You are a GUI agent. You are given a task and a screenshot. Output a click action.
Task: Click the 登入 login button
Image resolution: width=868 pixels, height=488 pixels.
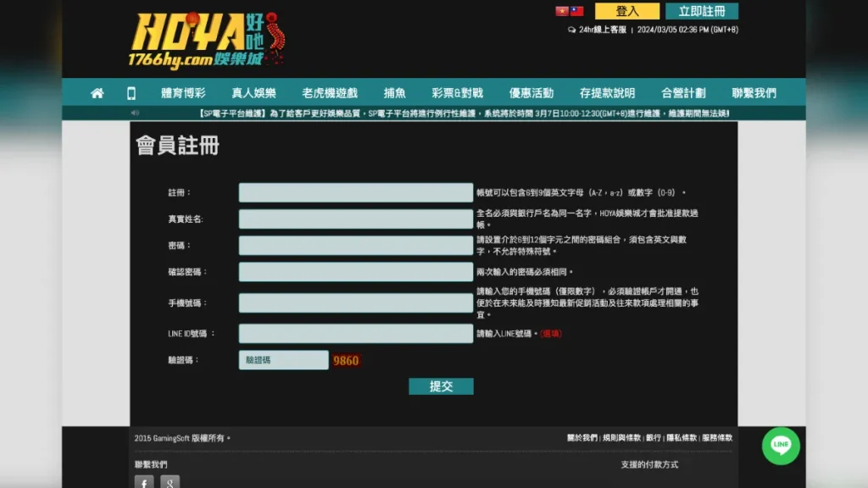[627, 10]
